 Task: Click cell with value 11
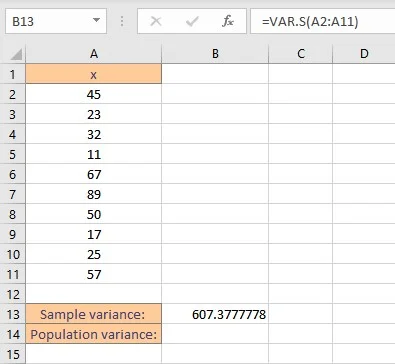(x=94, y=154)
